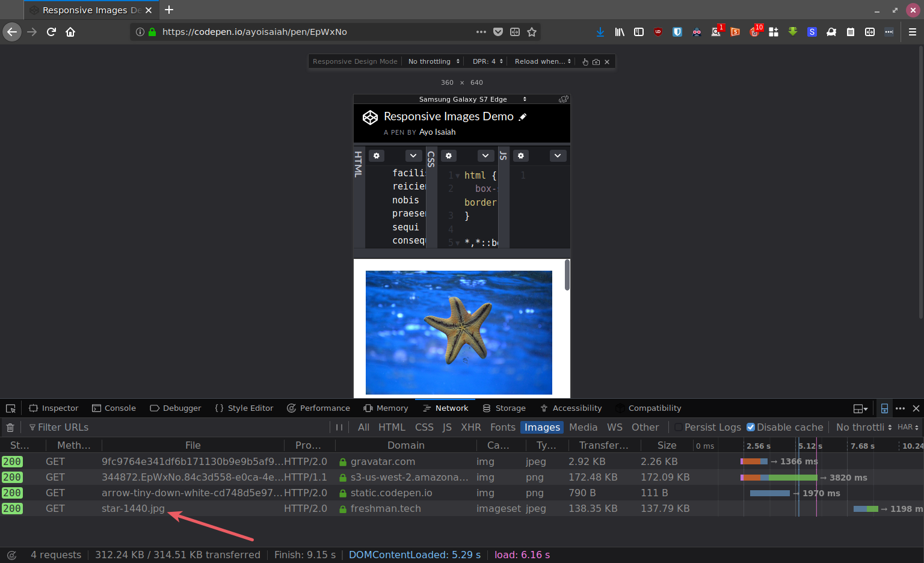Open CSS editor settings gear
The height and width of the screenshot is (563, 924).
(x=449, y=156)
